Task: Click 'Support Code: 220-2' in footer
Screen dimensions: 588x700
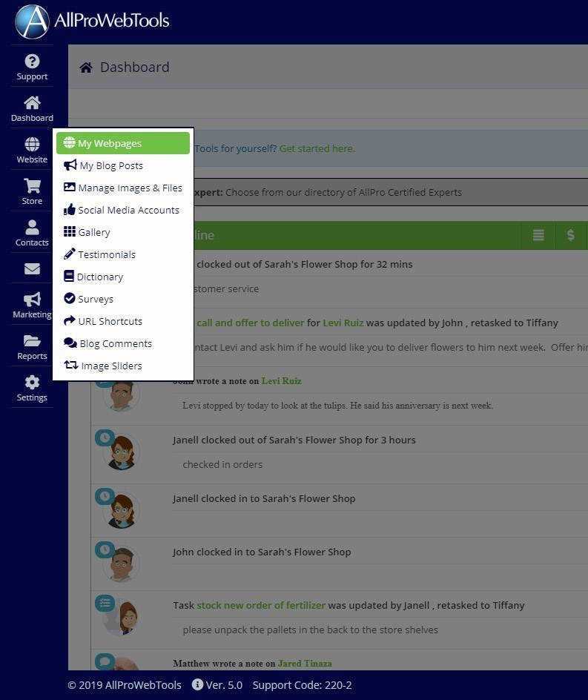Action: [303, 685]
